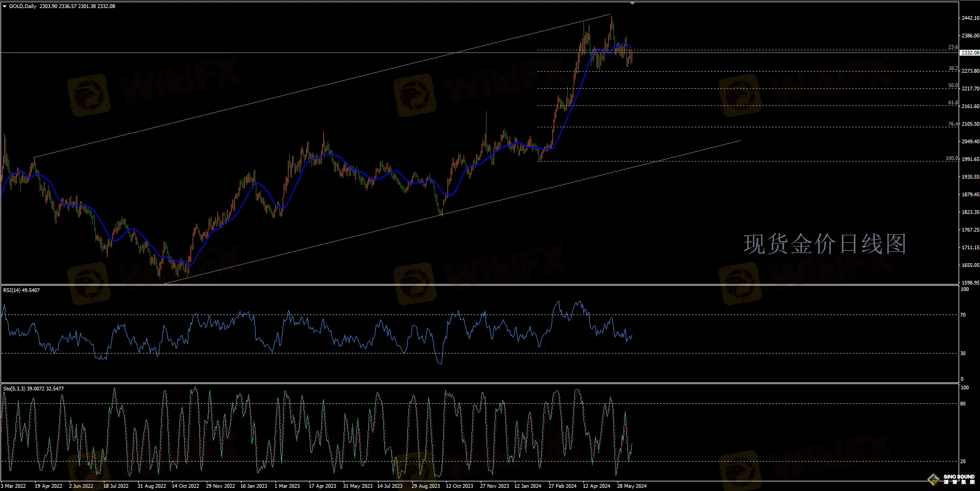
Task: Click the RSI 70 level on scale
Action: point(963,315)
